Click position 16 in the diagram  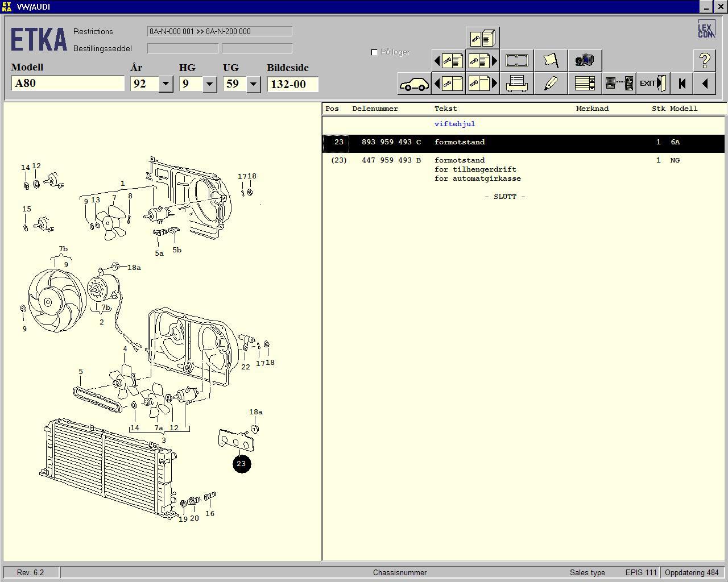tap(210, 514)
